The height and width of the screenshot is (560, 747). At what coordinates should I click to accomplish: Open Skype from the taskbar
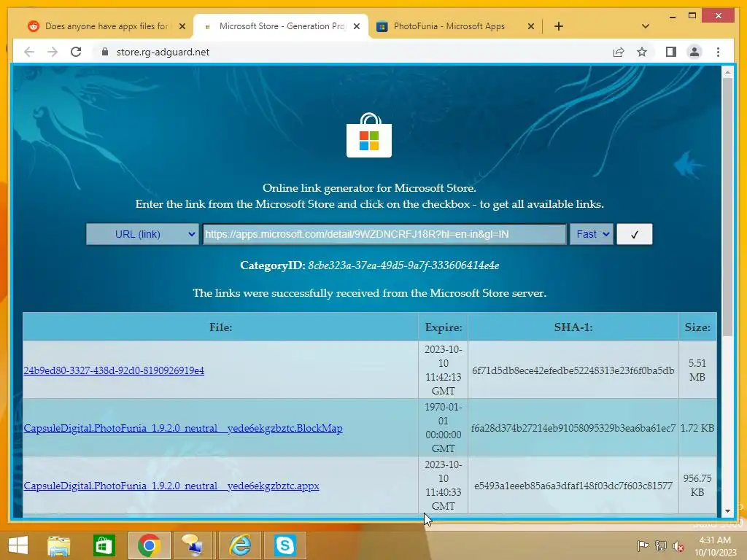click(285, 545)
